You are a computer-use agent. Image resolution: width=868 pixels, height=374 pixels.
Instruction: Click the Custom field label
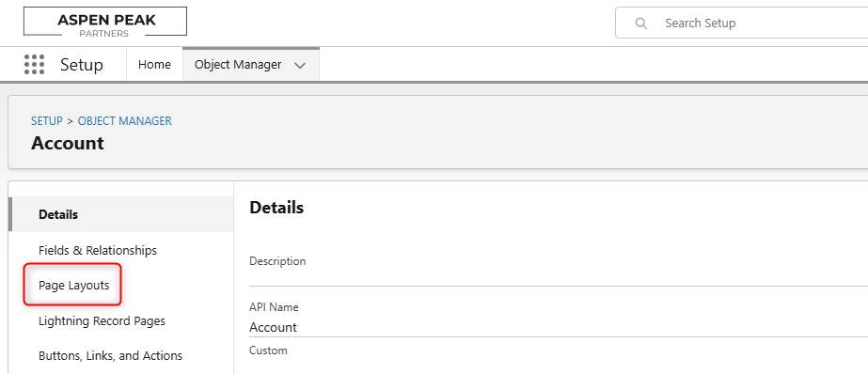(268, 351)
